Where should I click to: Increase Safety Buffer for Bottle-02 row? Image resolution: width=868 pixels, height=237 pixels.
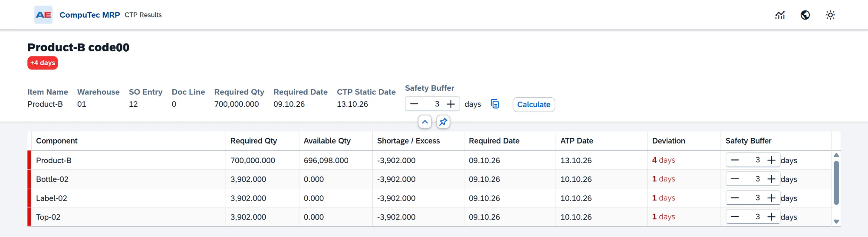click(x=771, y=179)
